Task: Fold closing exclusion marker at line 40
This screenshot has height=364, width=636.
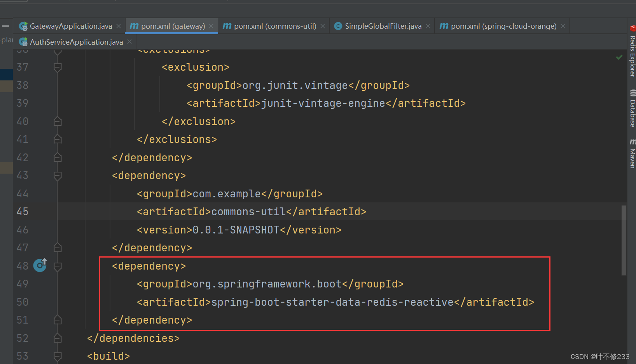Action: 58,121
